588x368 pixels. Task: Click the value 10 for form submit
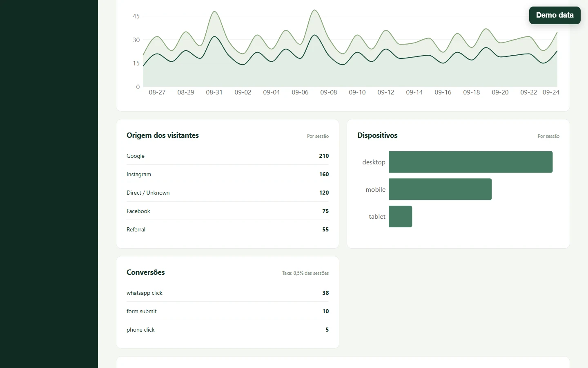click(325, 311)
